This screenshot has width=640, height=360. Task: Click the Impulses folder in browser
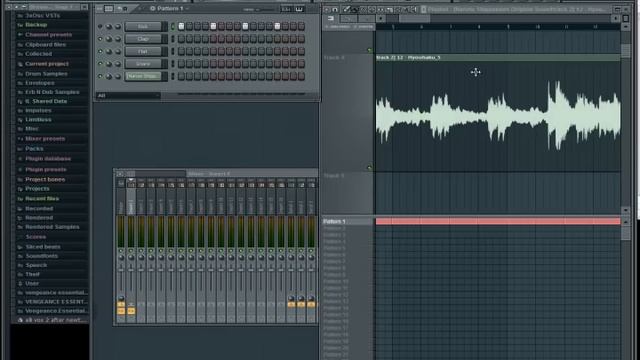(x=38, y=111)
